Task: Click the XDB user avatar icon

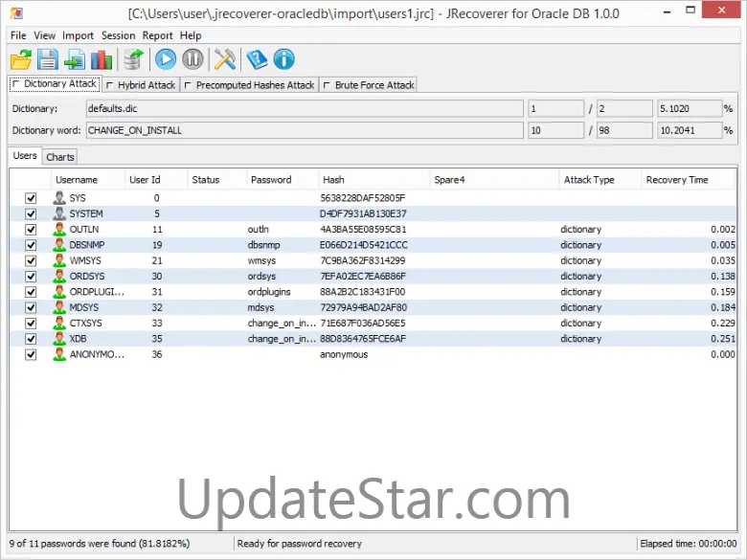Action: click(x=59, y=339)
